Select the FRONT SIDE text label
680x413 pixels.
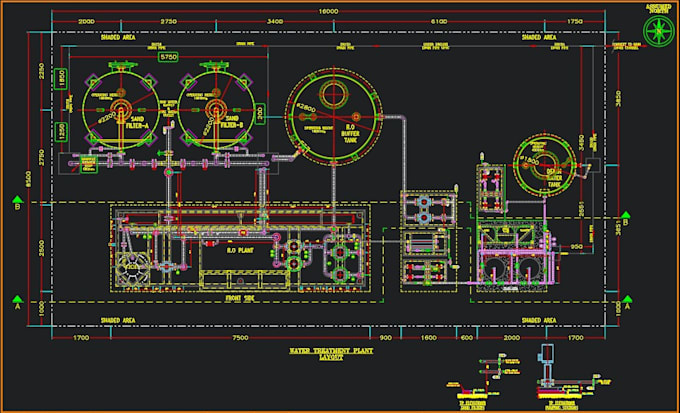point(240,298)
